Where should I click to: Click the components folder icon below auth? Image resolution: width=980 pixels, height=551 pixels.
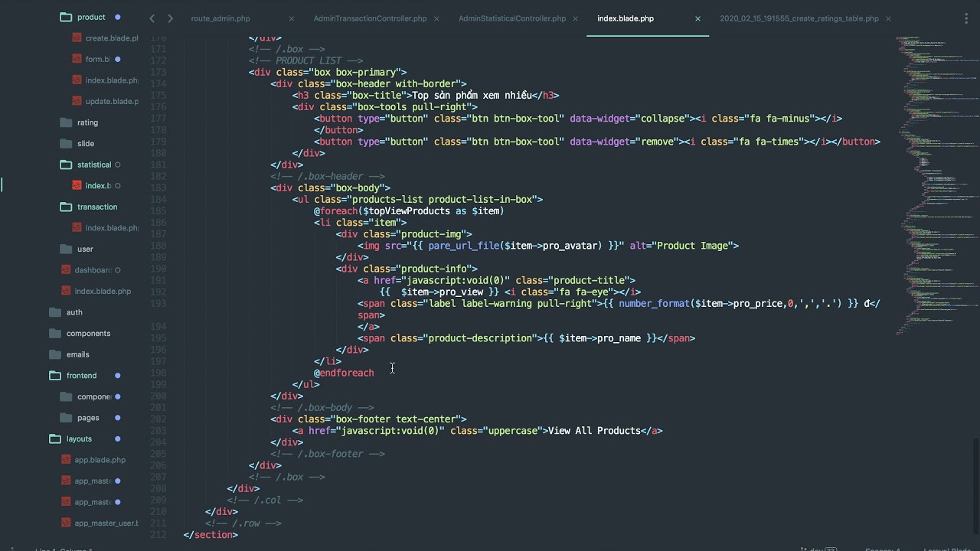coord(55,333)
